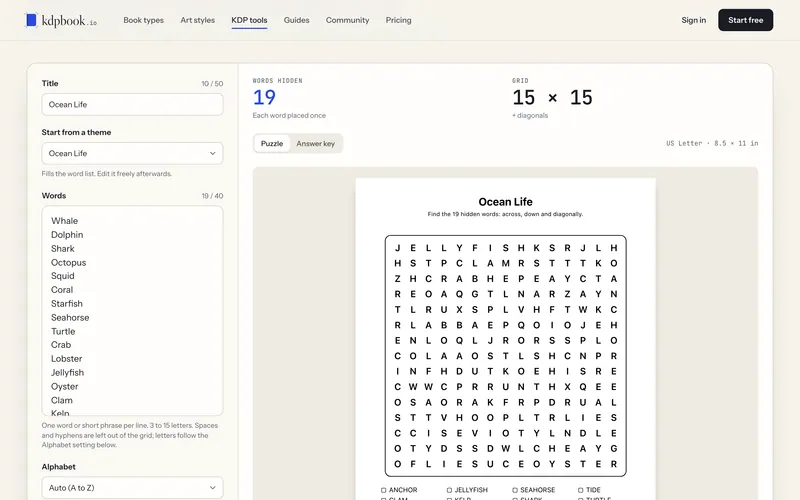Screen dimensions: 800x500
Task: Click the 10 / 50 title character counter
Action: 212,84
